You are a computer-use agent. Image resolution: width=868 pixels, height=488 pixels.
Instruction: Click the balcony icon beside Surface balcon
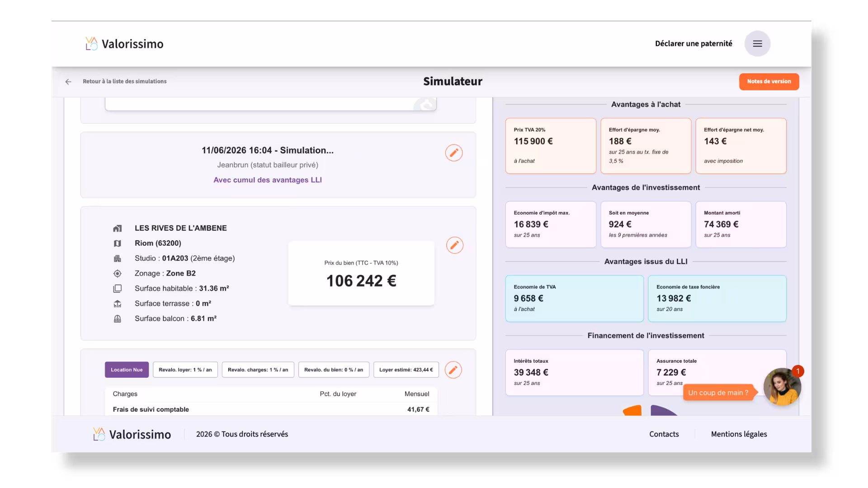coord(118,319)
